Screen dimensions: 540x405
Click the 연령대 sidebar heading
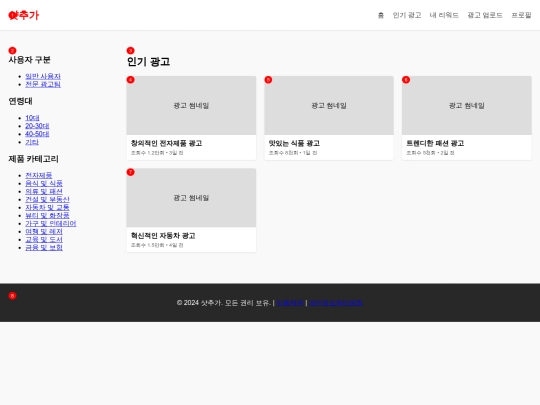pyautogui.click(x=20, y=101)
